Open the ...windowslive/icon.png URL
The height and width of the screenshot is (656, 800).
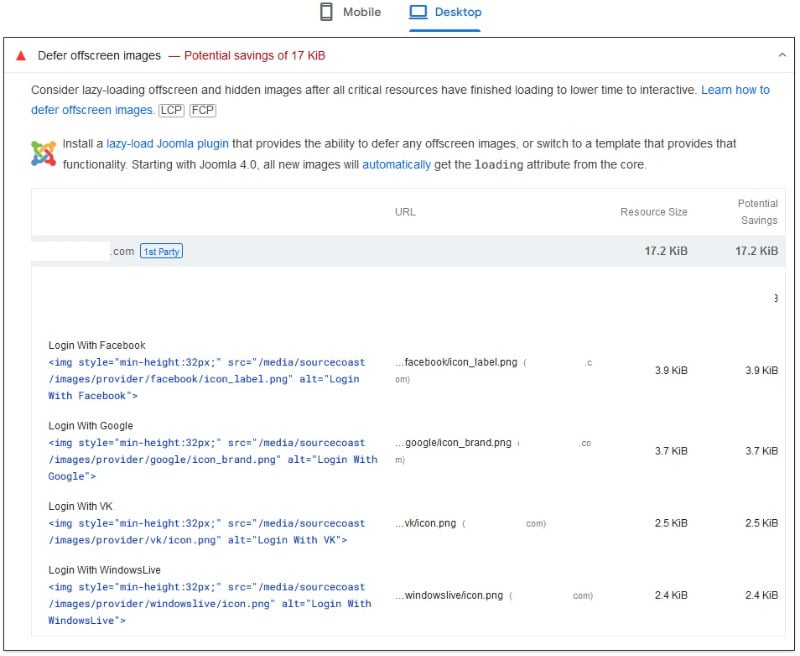tap(449, 596)
